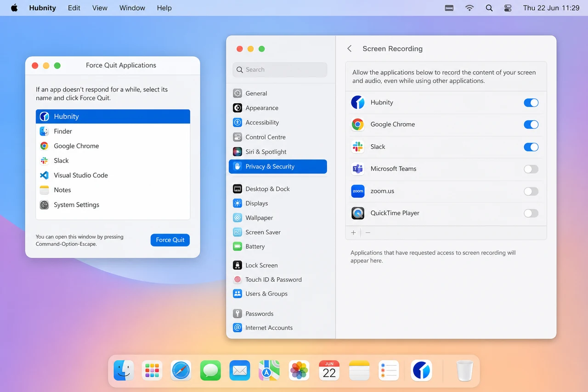588x392 pixels.
Task: Click the date and time in menu bar
Action: coord(551,8)
